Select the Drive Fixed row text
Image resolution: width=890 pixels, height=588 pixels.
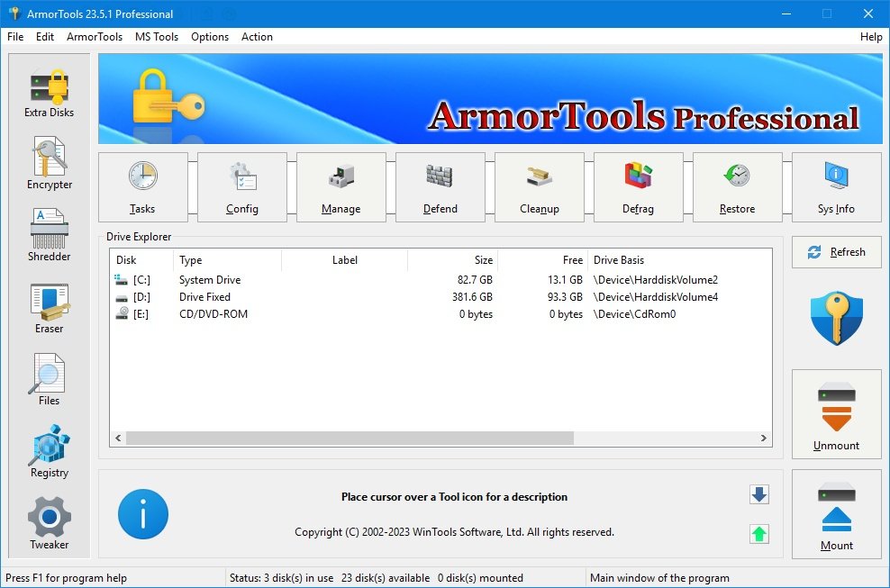(204, 297)
